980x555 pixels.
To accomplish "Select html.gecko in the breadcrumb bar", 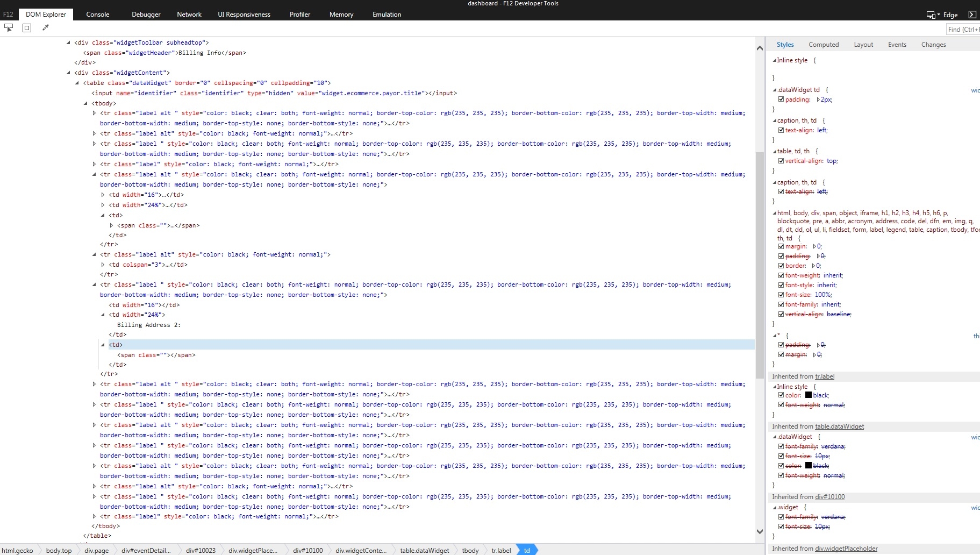I will point(18,550).
